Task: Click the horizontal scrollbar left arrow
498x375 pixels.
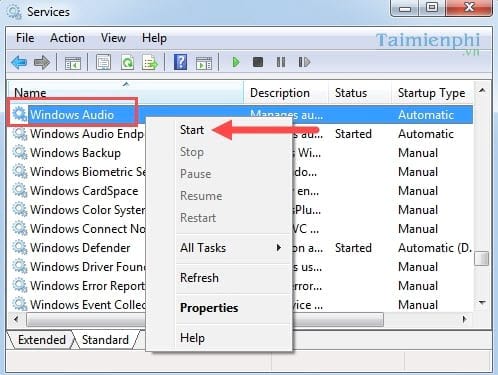Action: coord(16,319)
